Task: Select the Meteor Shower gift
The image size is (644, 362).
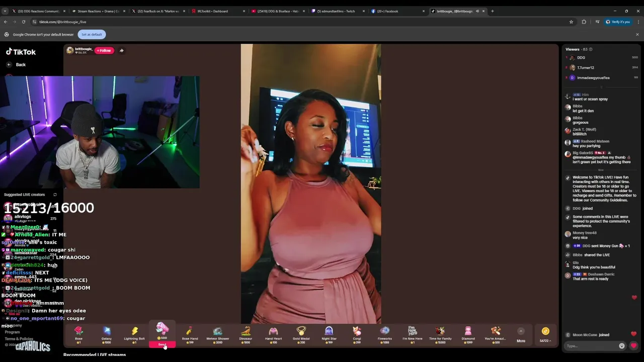Action: (x=218, y=334)
